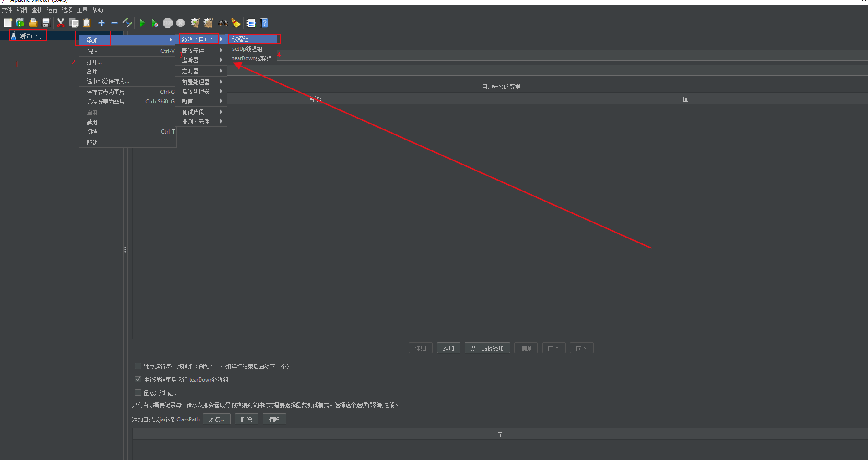The height and width of the screenshot is (460, 868).
Task: Click the Save floppy disk icon
Action: tap(46, 23)
